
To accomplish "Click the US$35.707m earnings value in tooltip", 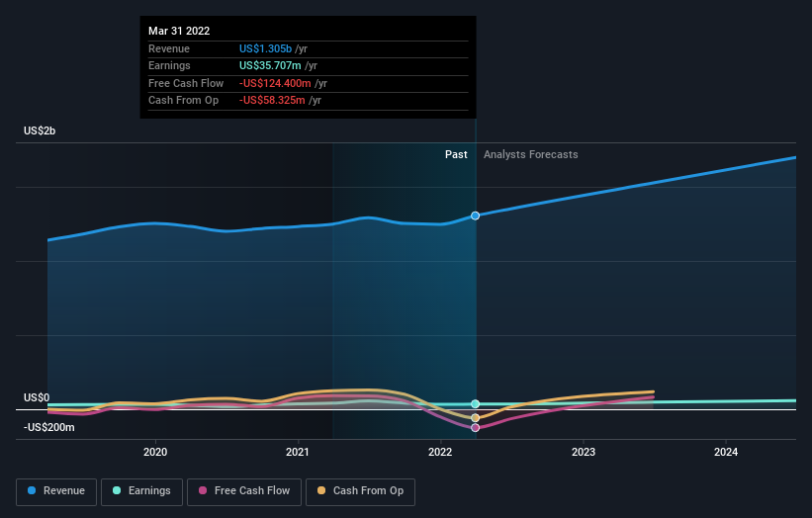I will (270, 65).
